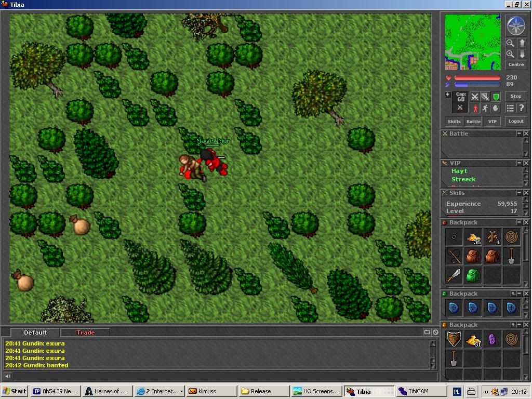
Task: Click the bag at the left map edge
Action: point(23,281)
